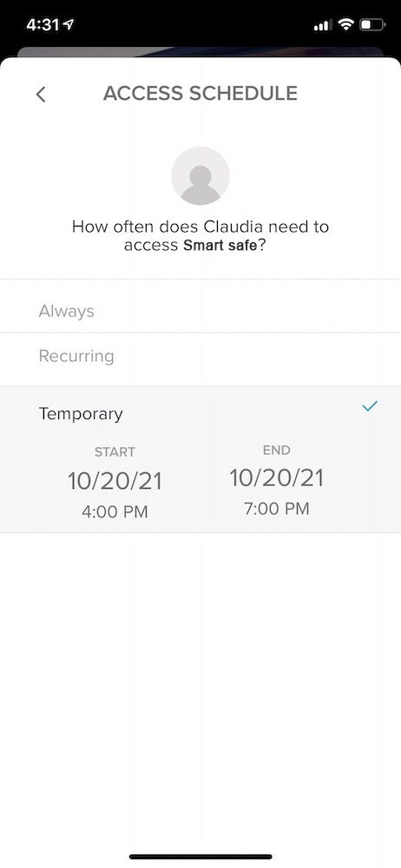Viewport: 401px width, 868px height.
Task: Select the Always access option
Action: tap(200, 311)
